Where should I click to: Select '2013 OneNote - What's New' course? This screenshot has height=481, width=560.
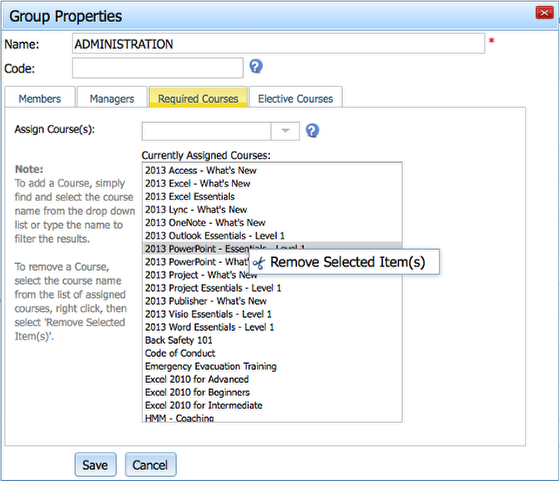coord(272,222)
